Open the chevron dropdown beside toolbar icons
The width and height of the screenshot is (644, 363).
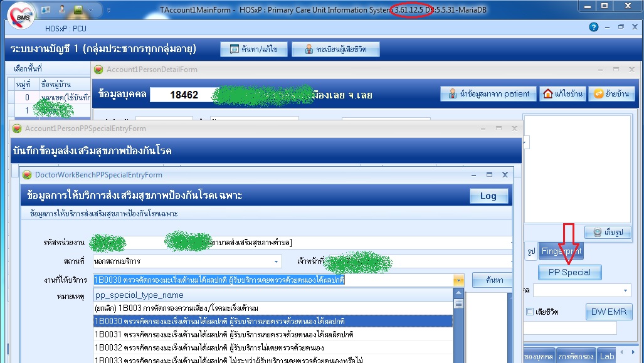click(x=91, y=9)
